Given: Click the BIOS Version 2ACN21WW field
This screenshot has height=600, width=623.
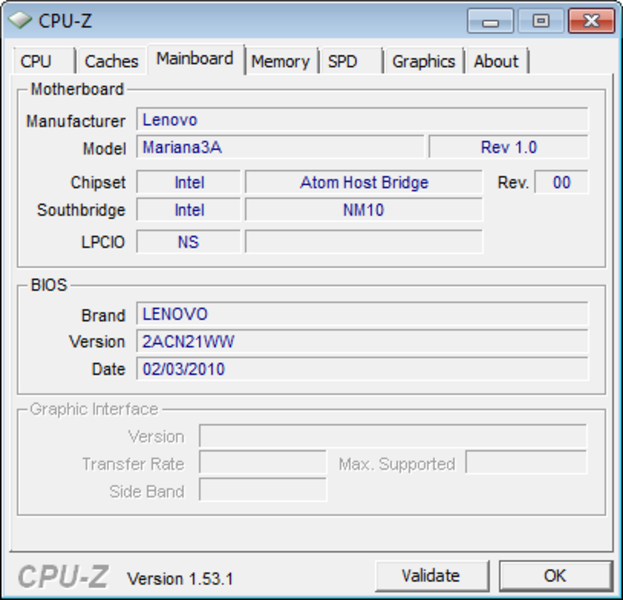Looking at the screenshot, I should pyautogui.click(x=362, y=341).
